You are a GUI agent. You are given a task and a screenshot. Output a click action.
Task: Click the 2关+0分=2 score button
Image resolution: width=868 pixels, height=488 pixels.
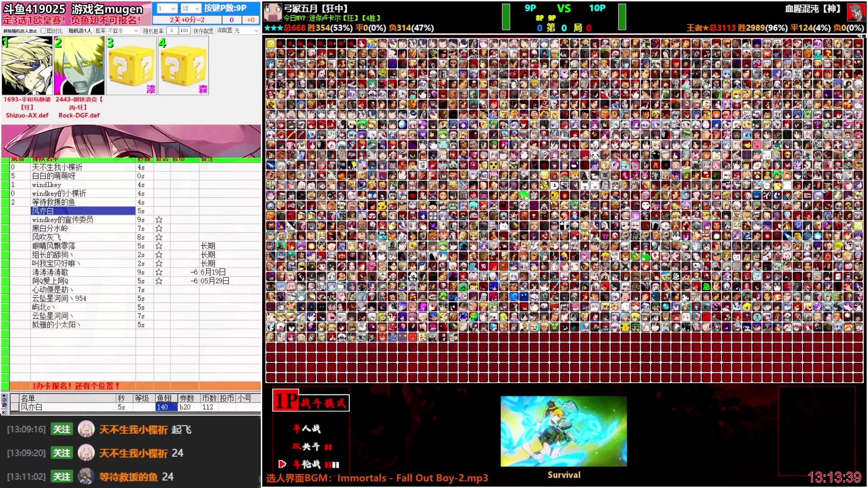click(x=187, y=20)
